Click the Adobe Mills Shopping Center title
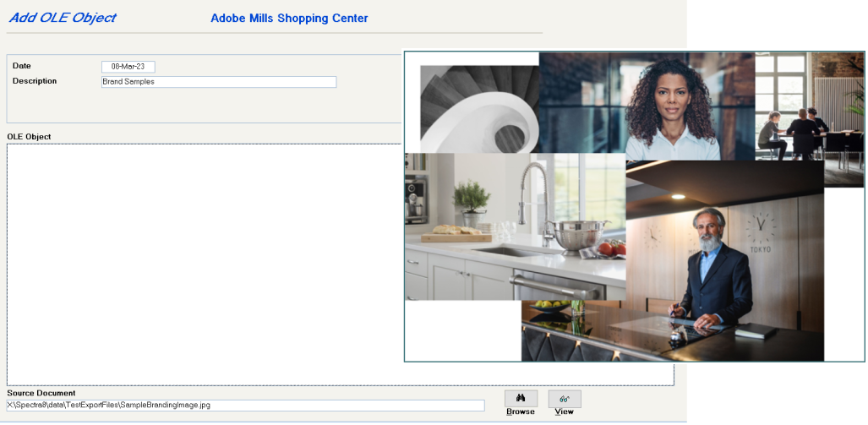 (289, 19)
